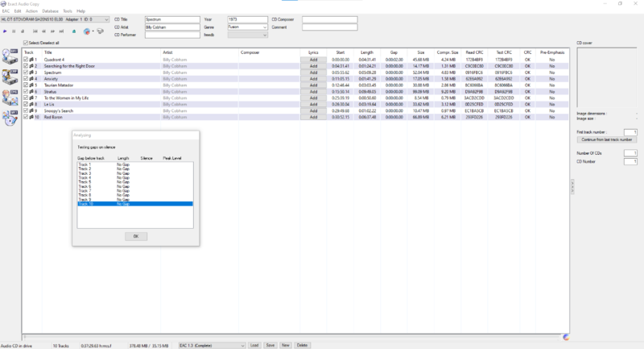The image size is (644, 349).
Task: Click OK in the Analyzing dialog
Action: click(134, 235)
